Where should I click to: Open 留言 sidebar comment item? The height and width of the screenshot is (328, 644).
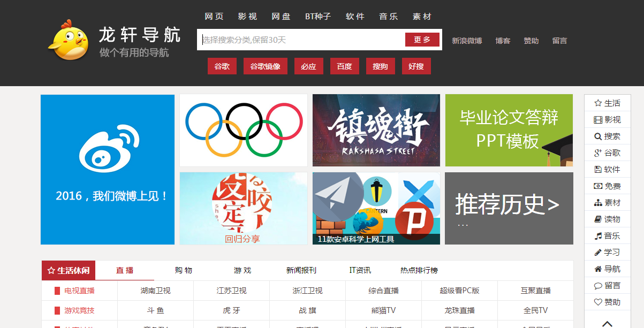pyautogui.click(x=607, y=286)
